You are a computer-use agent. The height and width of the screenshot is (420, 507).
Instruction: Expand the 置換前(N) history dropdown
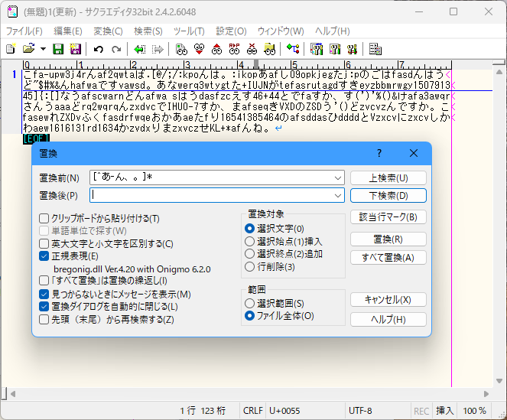tap(338, 177)
